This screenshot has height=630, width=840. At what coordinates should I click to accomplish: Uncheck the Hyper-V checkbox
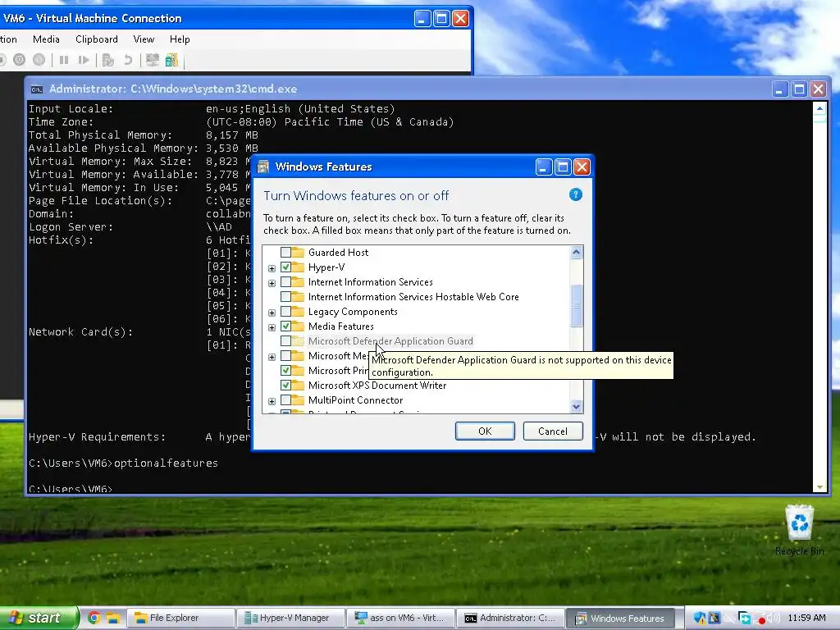(286, 267)
